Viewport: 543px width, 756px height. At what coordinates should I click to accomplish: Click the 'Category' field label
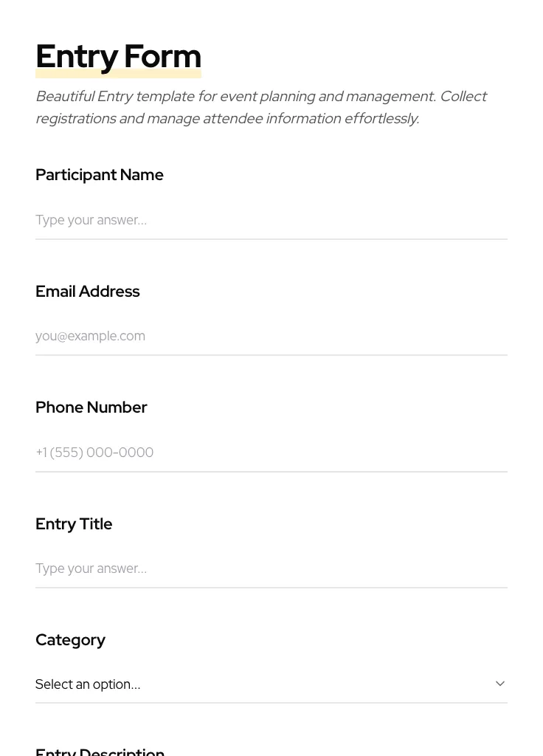[71, 640]
